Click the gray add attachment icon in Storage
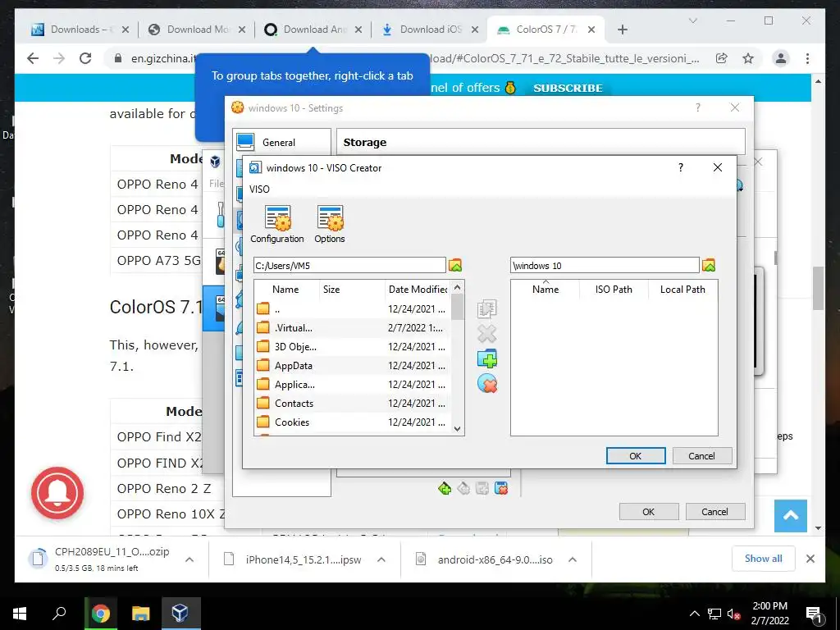 [x=482, y=488]
